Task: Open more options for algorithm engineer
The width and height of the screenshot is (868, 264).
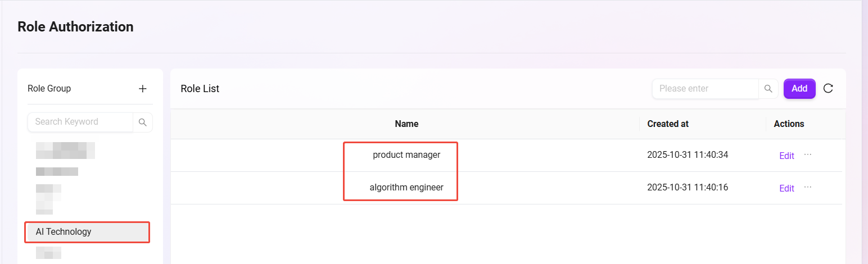Action: 808,187
